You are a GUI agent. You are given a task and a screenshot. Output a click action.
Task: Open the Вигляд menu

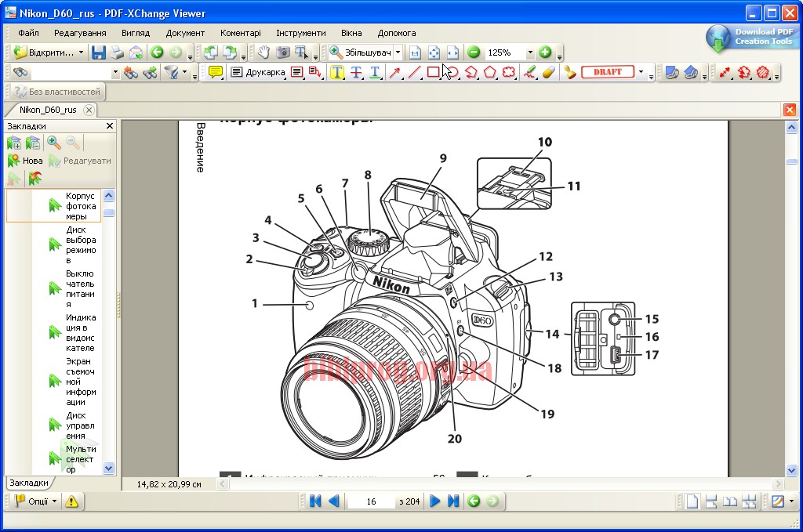(136, 33)
